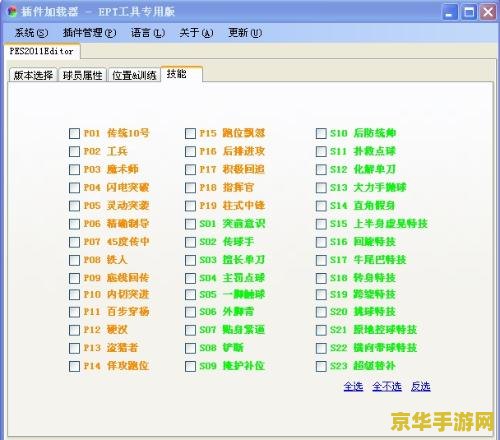The height and width of the screenshot is (440, 500).
Task: Check the S09 掩护补位 checkbox
Action: coord(190,366)
